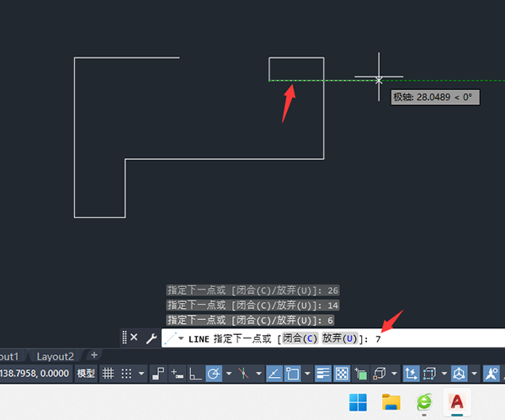
Task: Toggle the gizmo icon
Action: (459, 374)
